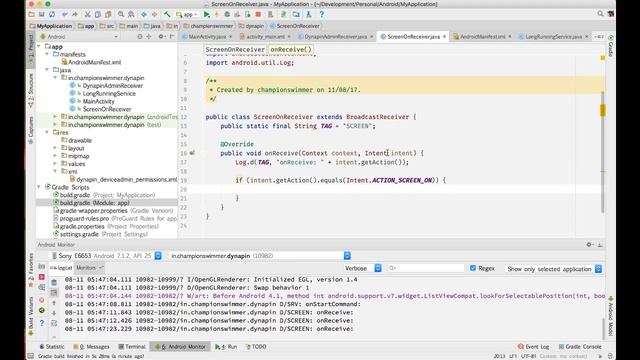Viewport: 640px width, 360px height.
Task: Switch to the LongRunningService.java editor tab
Action: (553, 36)
